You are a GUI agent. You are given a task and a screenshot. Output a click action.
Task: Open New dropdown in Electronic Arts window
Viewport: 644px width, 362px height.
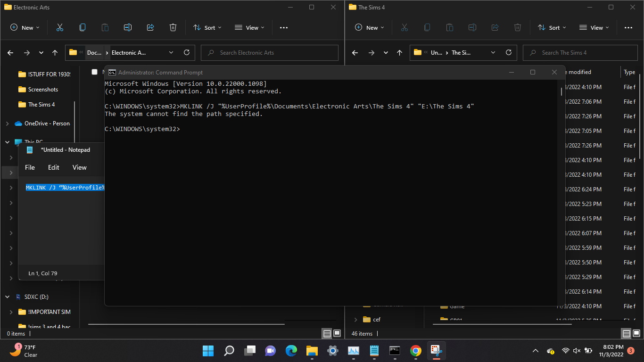[25, 28]
